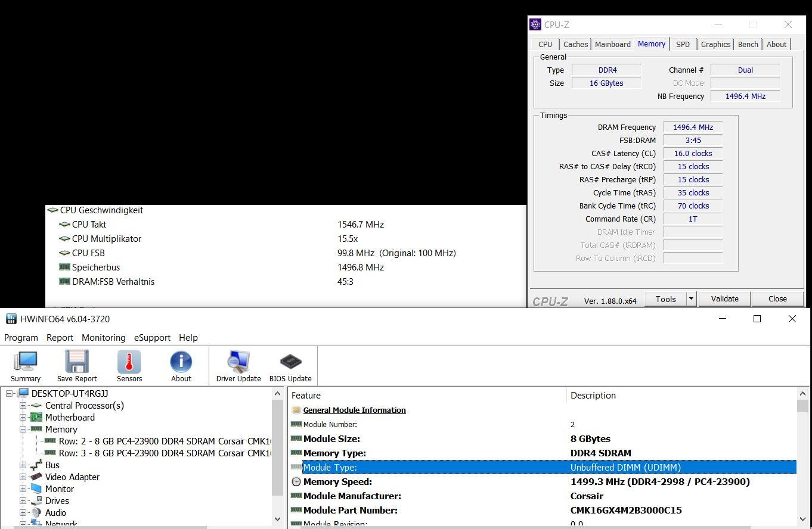Click the Motherboard tree icon
Viewport: 812px width, 529px height.
[36, 417]
